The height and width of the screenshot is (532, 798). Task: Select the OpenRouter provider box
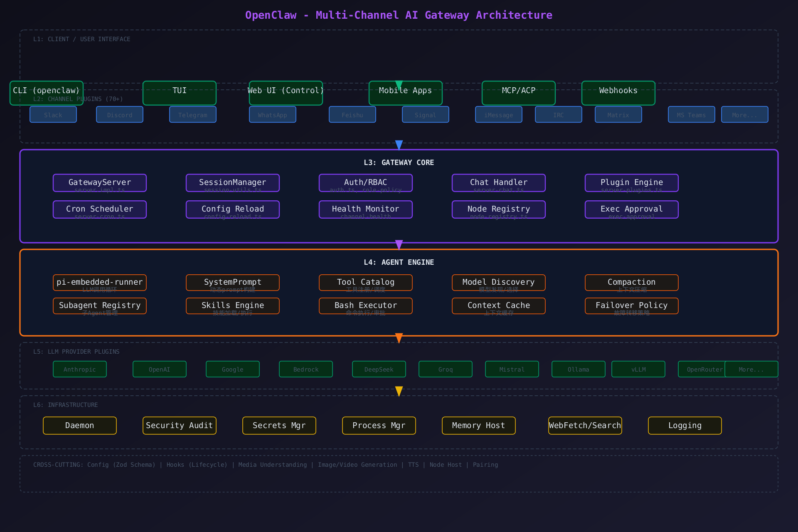coord(701,369)
